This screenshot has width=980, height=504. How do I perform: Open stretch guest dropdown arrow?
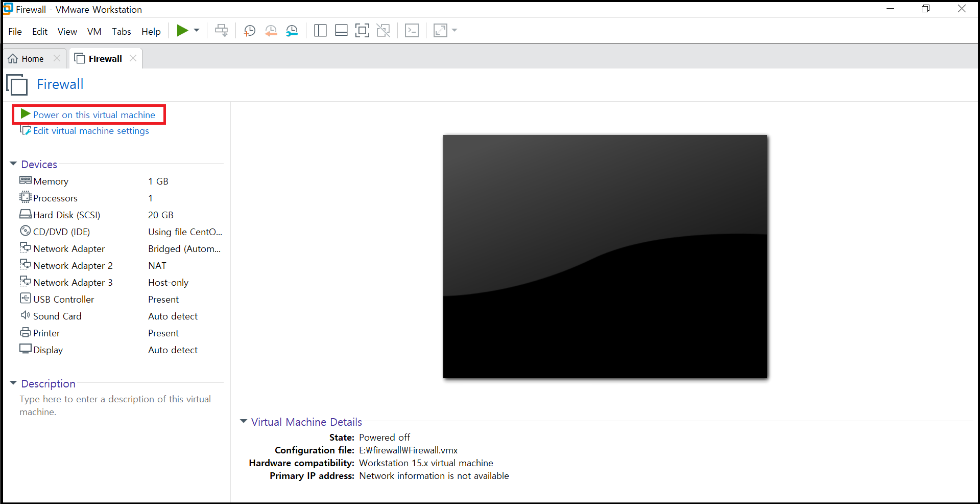(x=455, y=31)
